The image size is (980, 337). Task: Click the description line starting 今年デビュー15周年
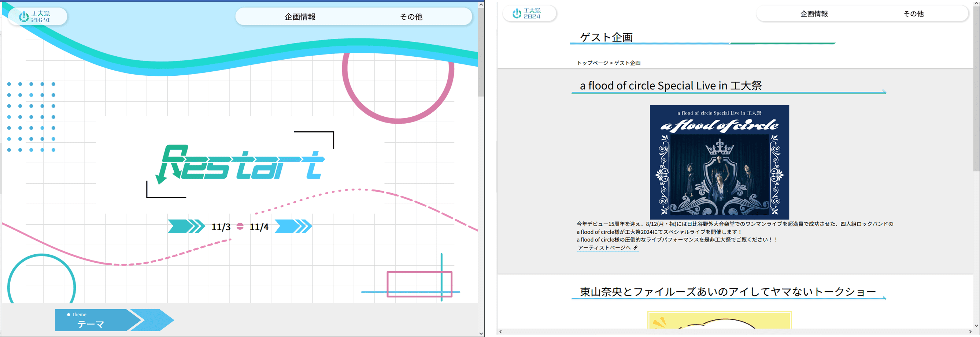tap(735, 224)
